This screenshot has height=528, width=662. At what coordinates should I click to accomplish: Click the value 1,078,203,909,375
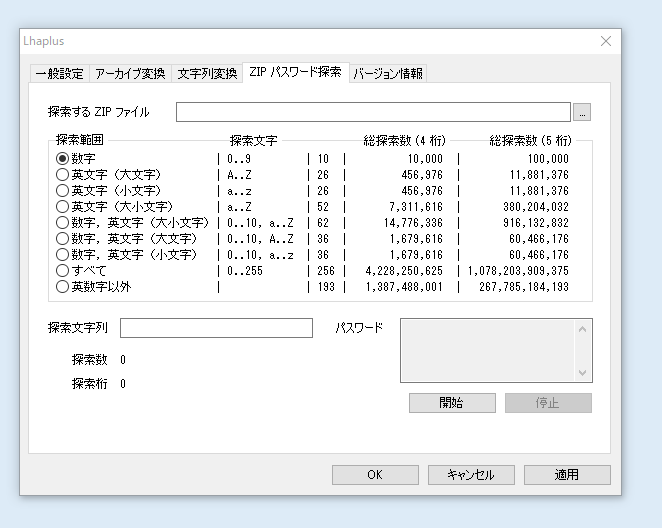pos(518,271)
